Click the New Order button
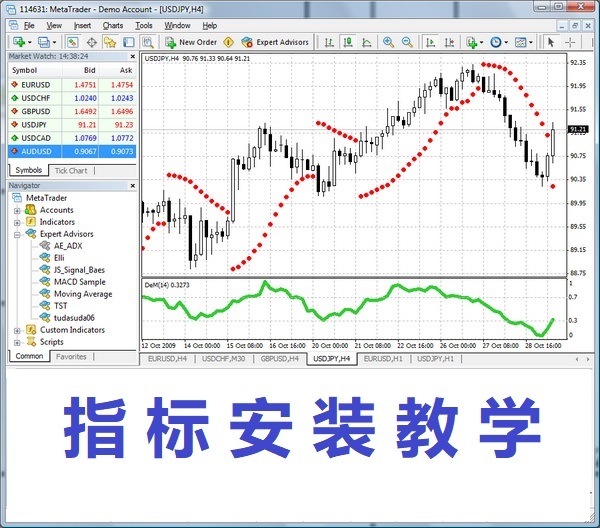 [191, 42]
